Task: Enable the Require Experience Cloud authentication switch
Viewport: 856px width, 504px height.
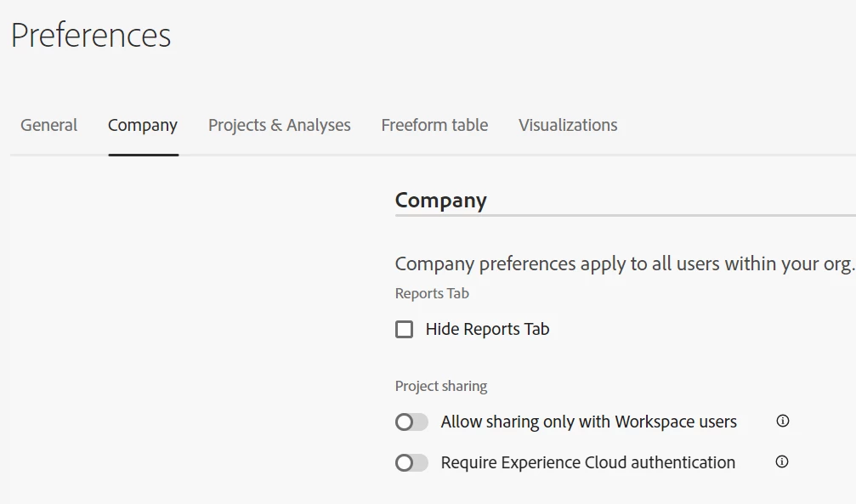Action: pyautogui.click(x=411, y=462)
